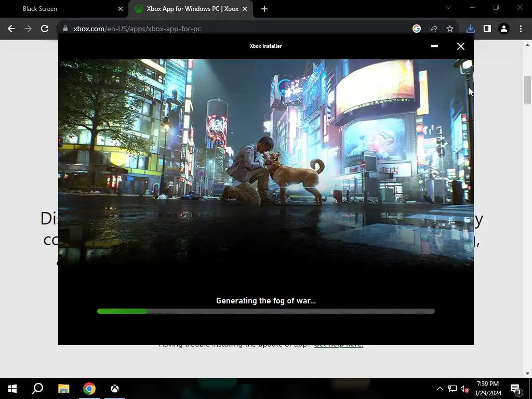Open a new Chrome tab
The image size is (532, 399).
point(264,9)
